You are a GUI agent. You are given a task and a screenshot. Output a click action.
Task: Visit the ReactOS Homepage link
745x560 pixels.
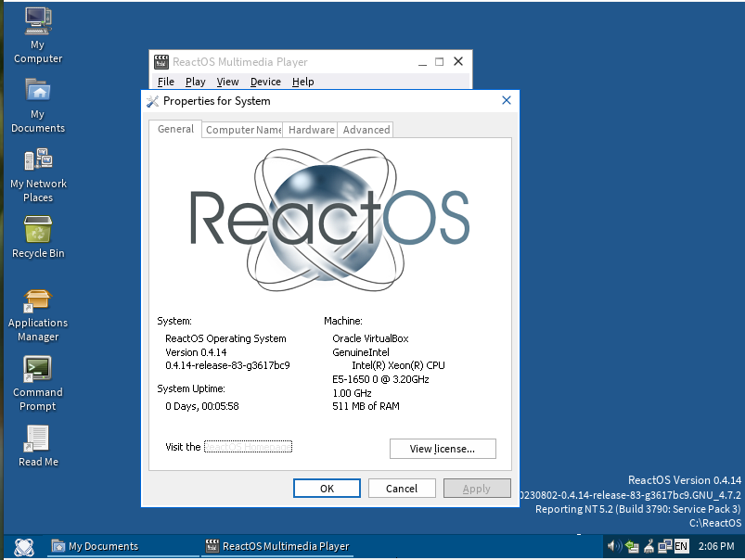[248, 447]
